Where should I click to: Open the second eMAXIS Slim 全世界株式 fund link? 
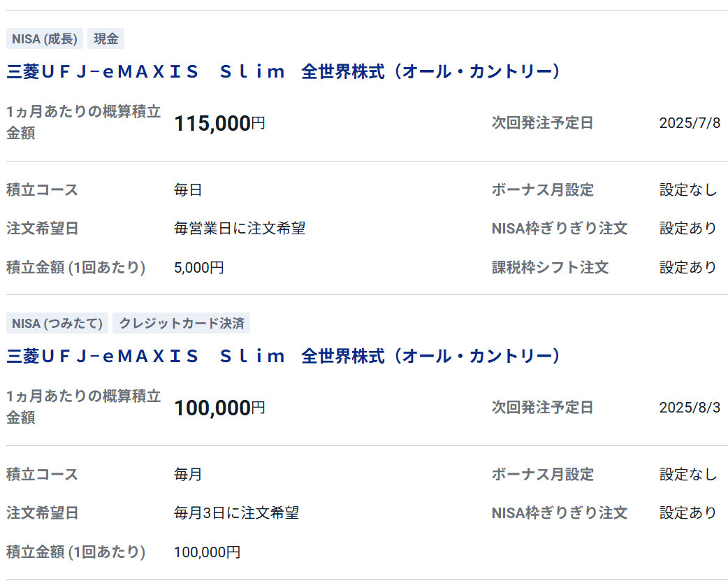[x=284, y=357]
